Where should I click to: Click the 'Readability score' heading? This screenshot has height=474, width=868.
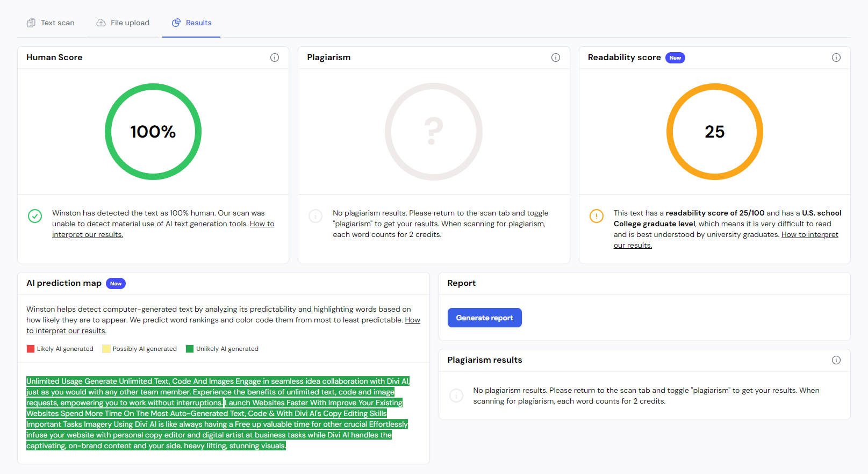click(x=625, y=58)
